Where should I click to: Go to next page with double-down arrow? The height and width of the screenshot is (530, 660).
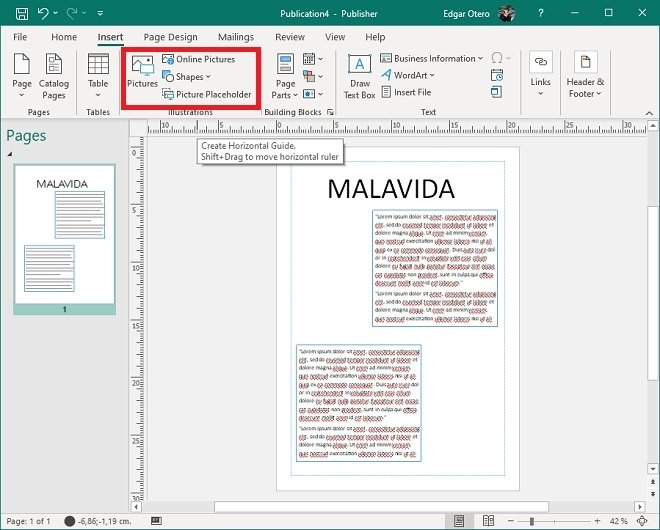click(653, 494)
